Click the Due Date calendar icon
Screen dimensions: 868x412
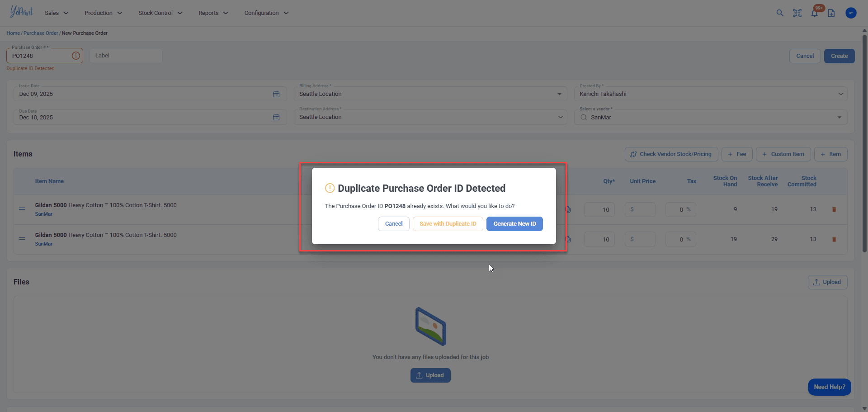coord(276,118)
